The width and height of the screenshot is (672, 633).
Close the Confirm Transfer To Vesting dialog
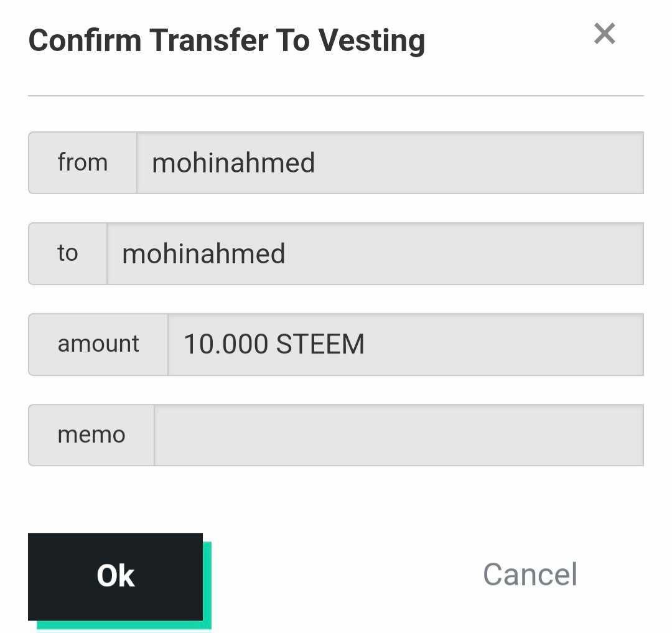(x=604, y=34)
